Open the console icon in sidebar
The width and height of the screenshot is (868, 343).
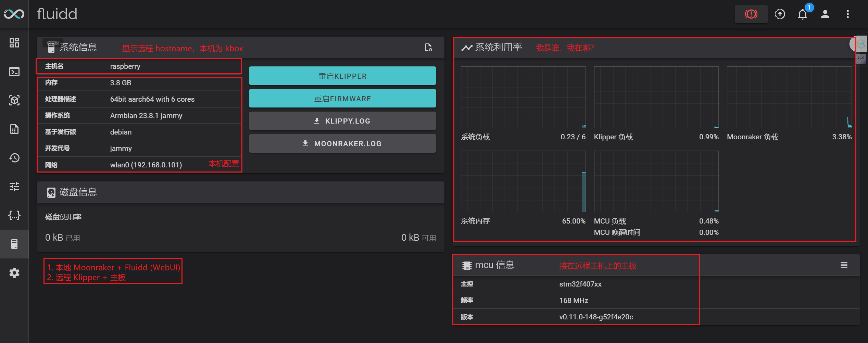point(14,72)
